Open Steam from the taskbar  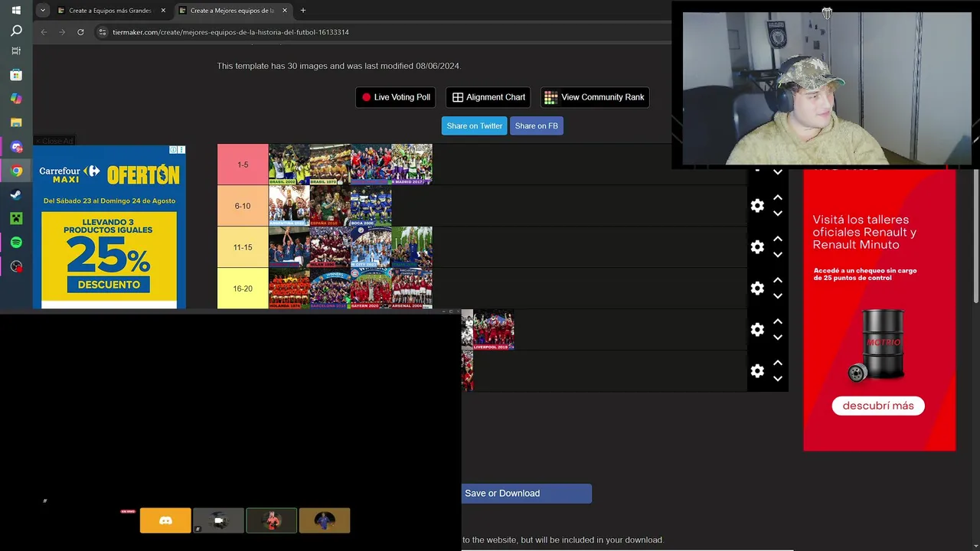tap(16, 194)
